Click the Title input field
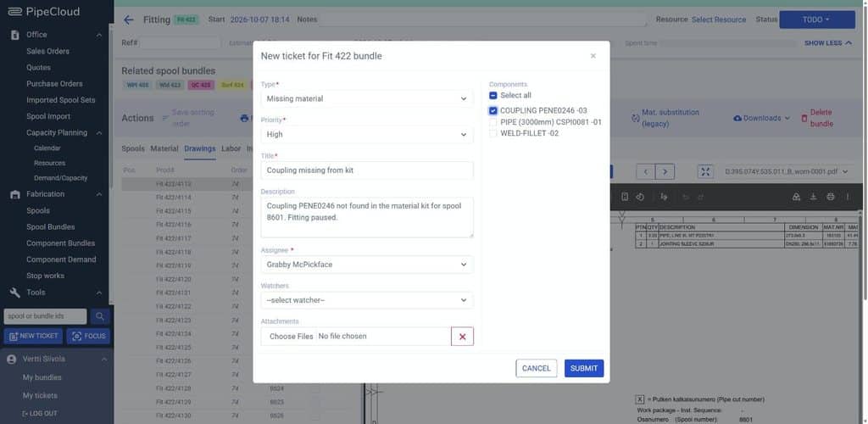 point(367,170)
